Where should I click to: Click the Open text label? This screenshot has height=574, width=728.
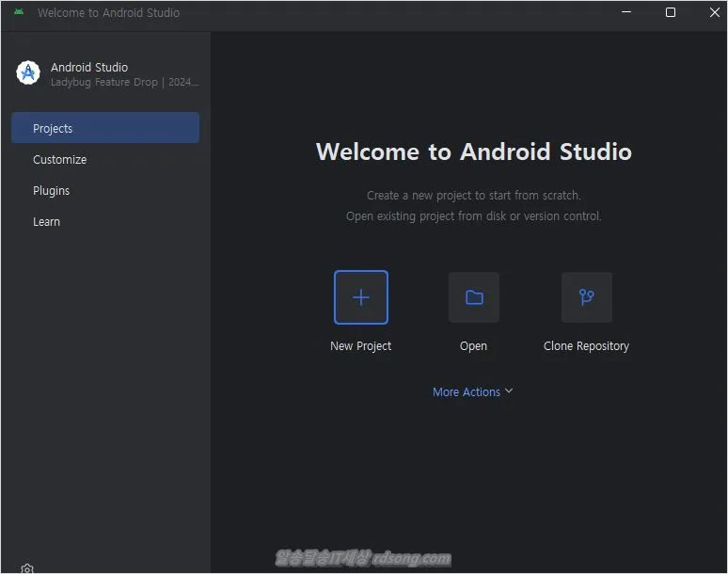coord(473,346)
